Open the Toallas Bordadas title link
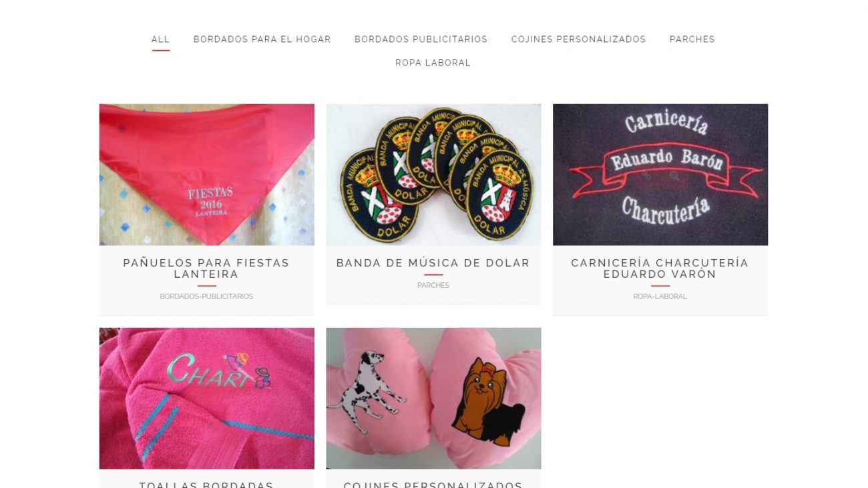Viewport: 868px width, 488px height. point(206,485)
